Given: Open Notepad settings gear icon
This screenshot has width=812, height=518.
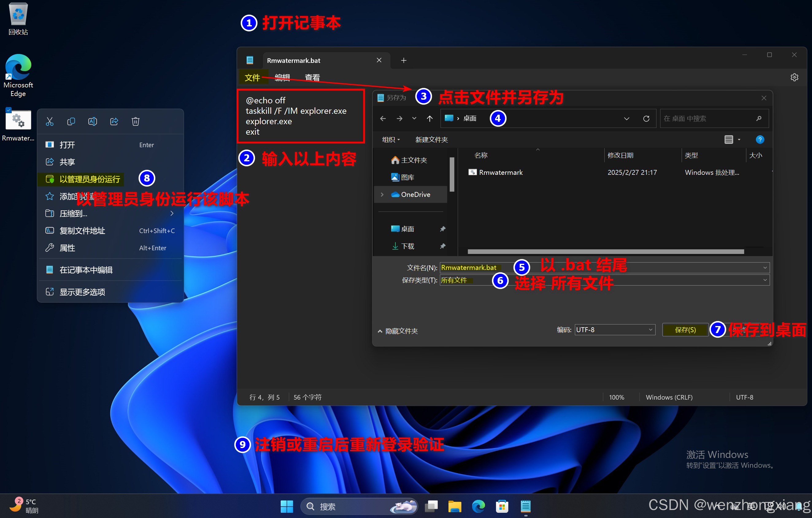Looking at the screenshot, I should click(794, 78).
